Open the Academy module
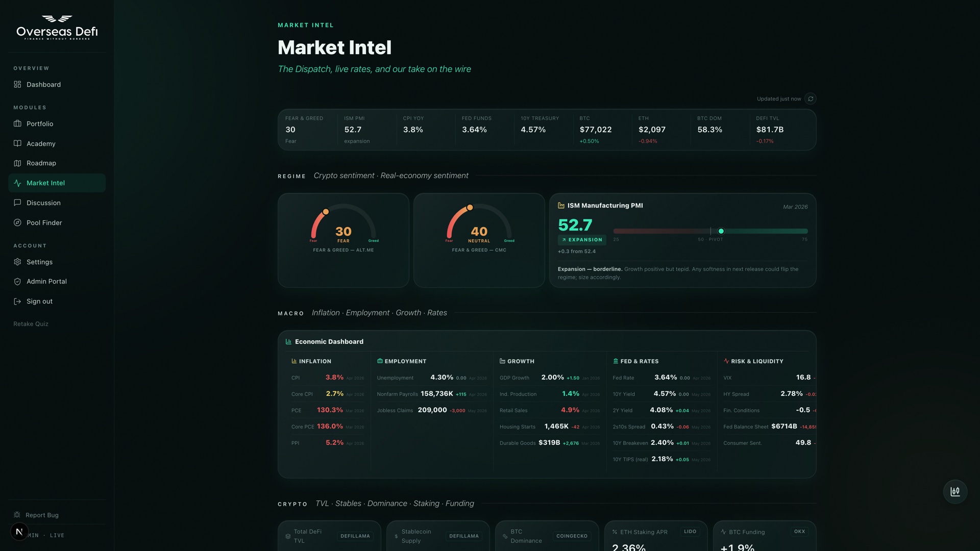This screenshot has width=980, height=551. (57, 143)
